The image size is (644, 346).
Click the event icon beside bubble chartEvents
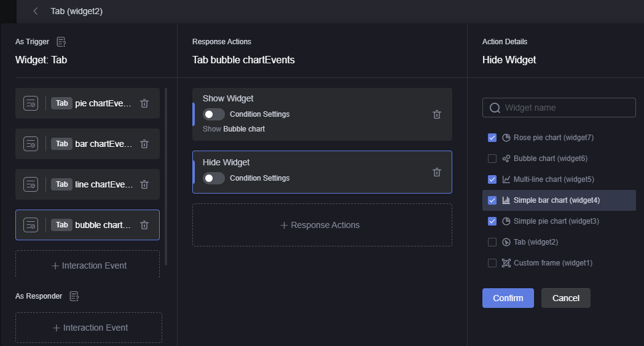(31, 225)
